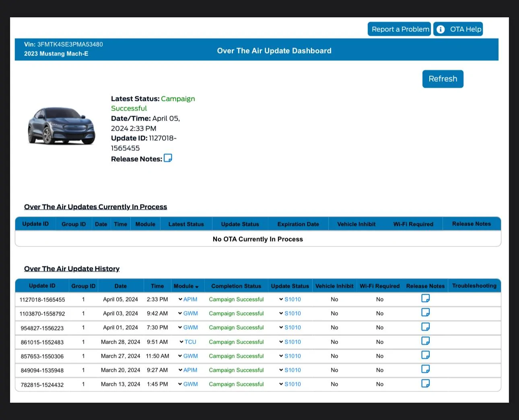The image size is (519, 420).
Task: Click Report a Problem button
Action: pos(399,29)
